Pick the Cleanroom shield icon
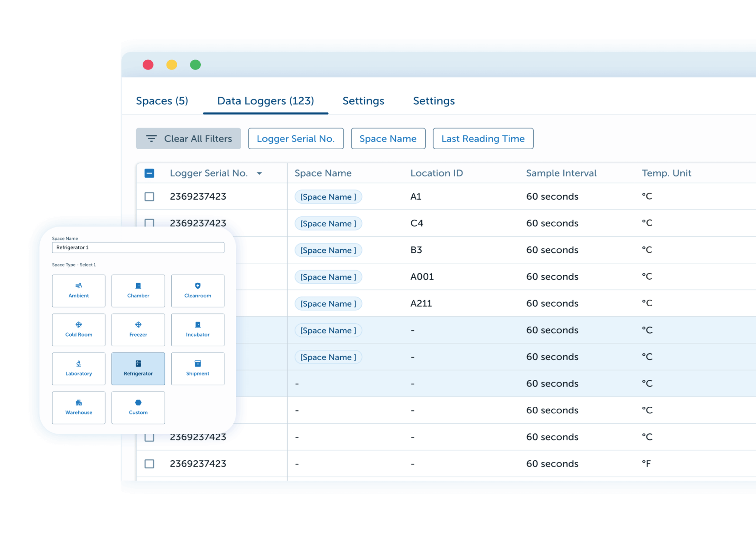 [x=197, y=286]
